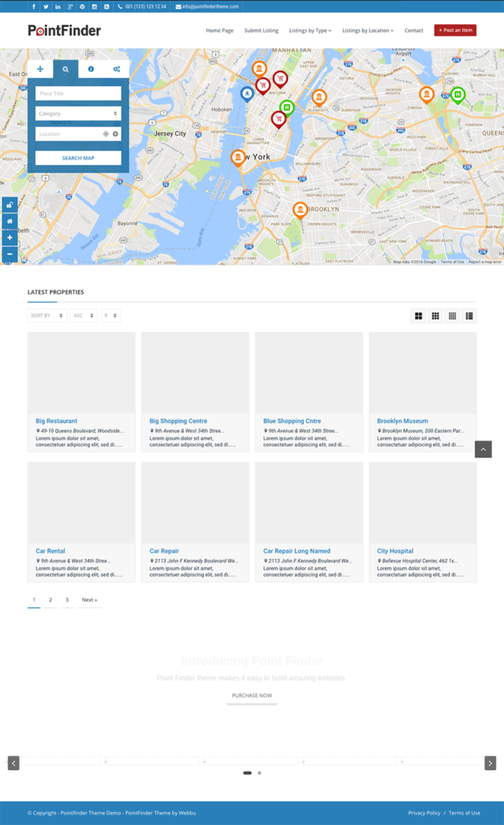Expand the Listings by Type menu
Viewport: 504px width, 825px height.
310,31
